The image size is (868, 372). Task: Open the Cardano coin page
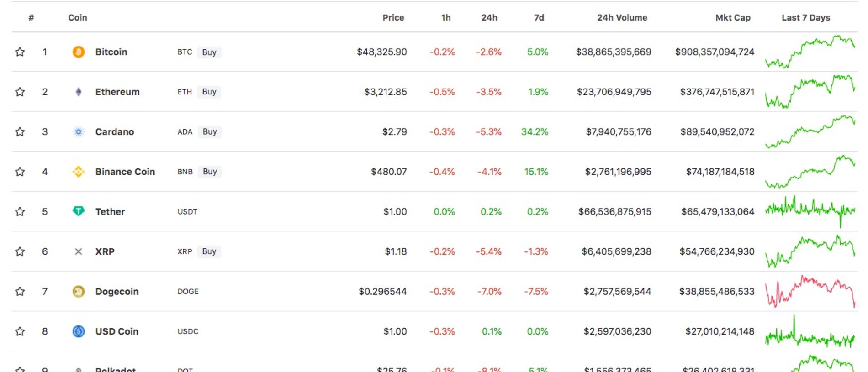point(115,132)
